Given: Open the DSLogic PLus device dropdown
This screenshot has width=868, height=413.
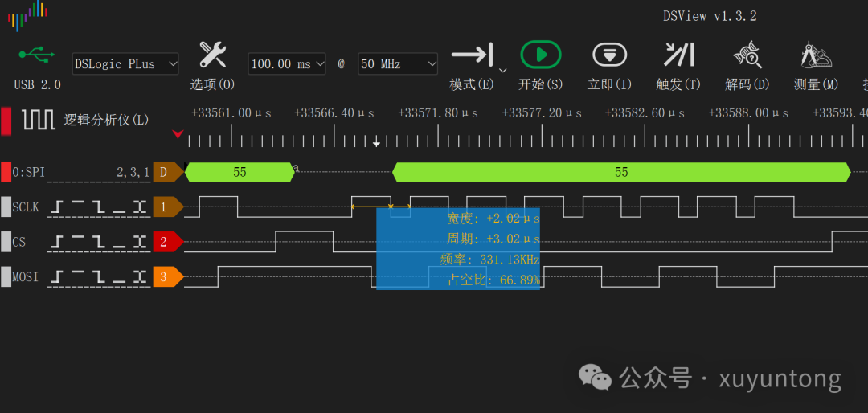Looking at the screenshot, I should coord(125,63).
